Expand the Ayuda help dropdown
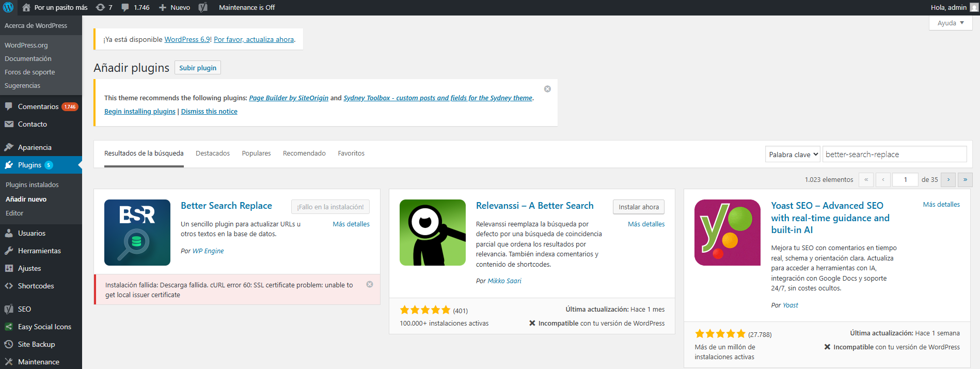The height and width of the screenshot is (369, 980). 951,23
